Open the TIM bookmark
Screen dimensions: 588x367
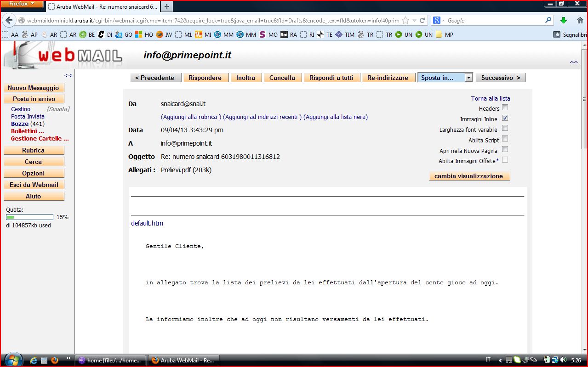[345, 34]
